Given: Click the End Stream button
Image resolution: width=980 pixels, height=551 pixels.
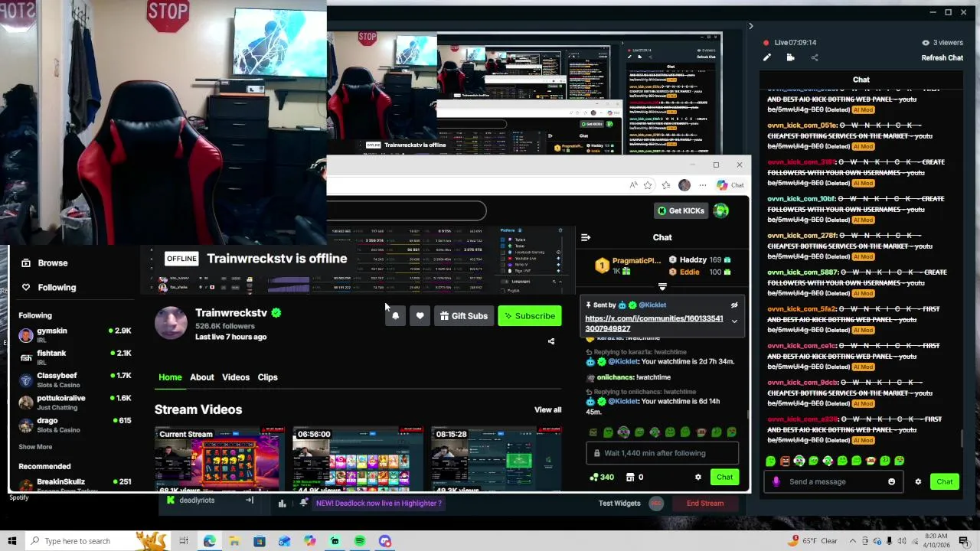Looking at the screenshot, I should click(x=705, y=503).
